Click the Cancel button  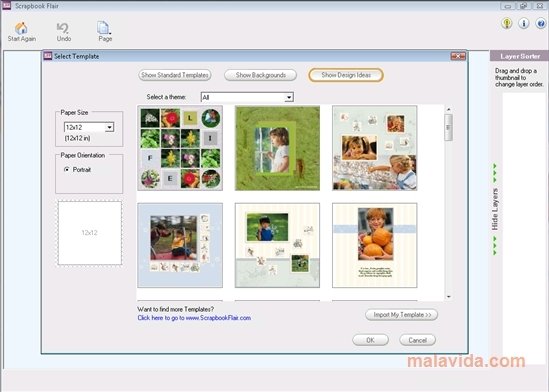(x=417, y=340)
